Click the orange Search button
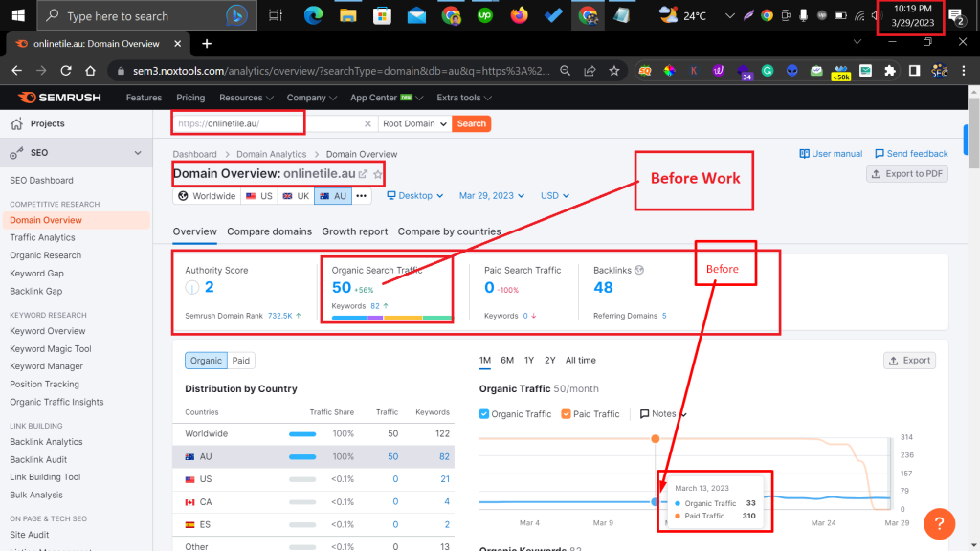Screen dimensions: 980x551 [x=471, y=123]
